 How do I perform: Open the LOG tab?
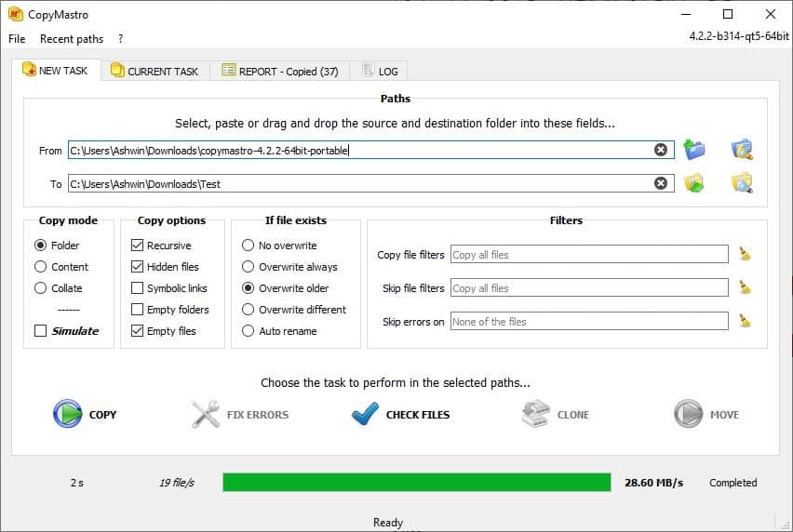[x=381, y=72]
